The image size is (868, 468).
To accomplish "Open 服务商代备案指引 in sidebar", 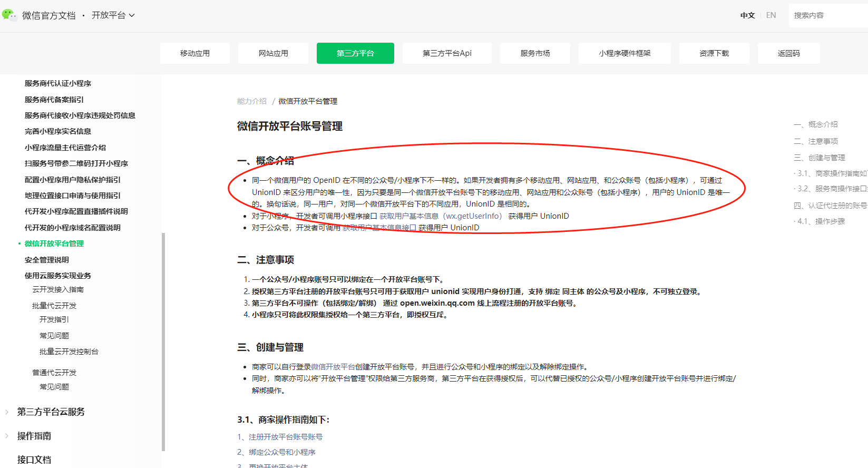I will coord(54,100).
